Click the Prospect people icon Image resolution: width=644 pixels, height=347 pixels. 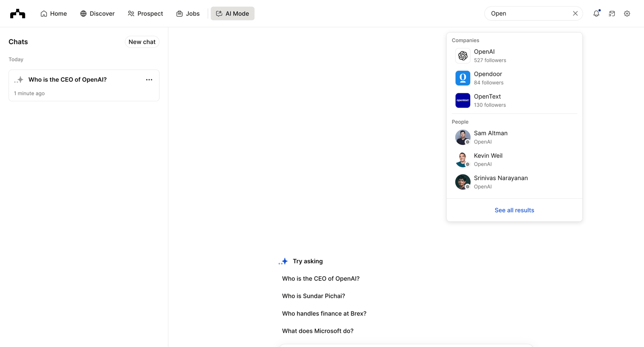131,14
